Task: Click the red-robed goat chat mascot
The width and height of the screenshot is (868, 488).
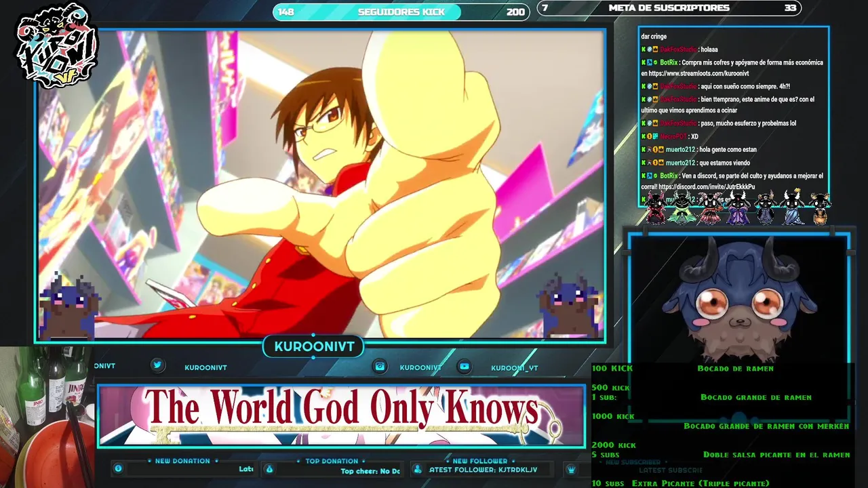Action: pos(656,207)
